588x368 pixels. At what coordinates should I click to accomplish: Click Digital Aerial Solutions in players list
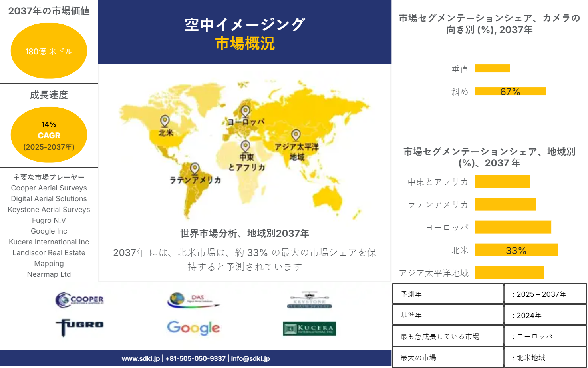[49, 199]
